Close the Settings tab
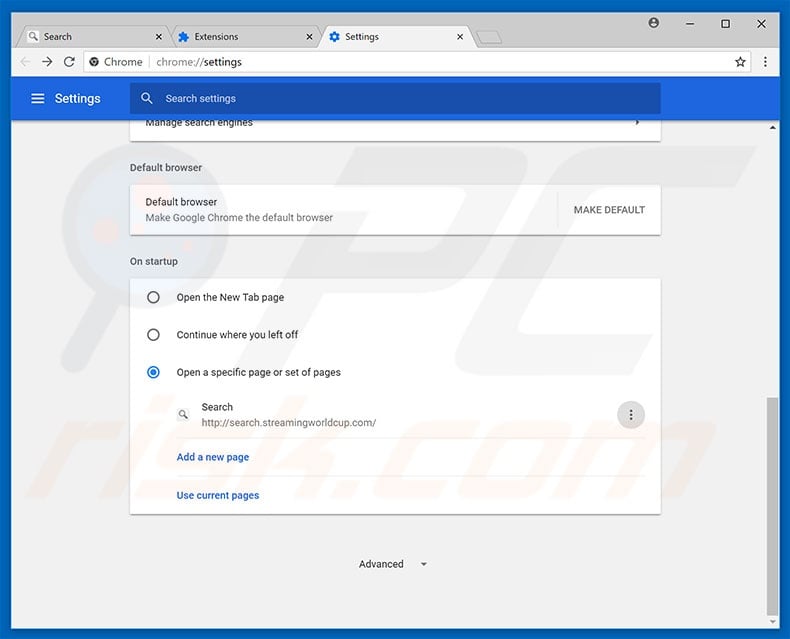Screen dimensions: 790x639 coord(460,37)
